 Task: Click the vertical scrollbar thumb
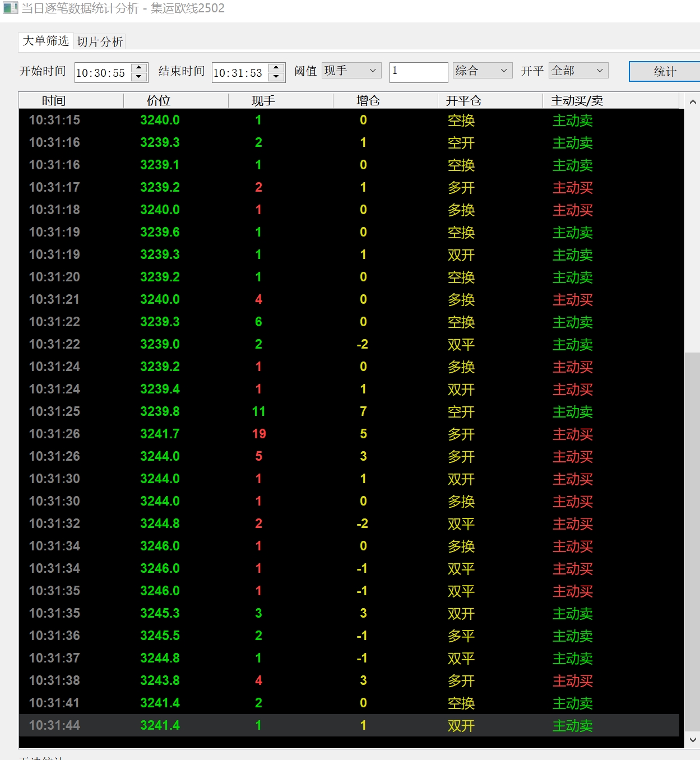pyautogui.click(x=693, y=541)
